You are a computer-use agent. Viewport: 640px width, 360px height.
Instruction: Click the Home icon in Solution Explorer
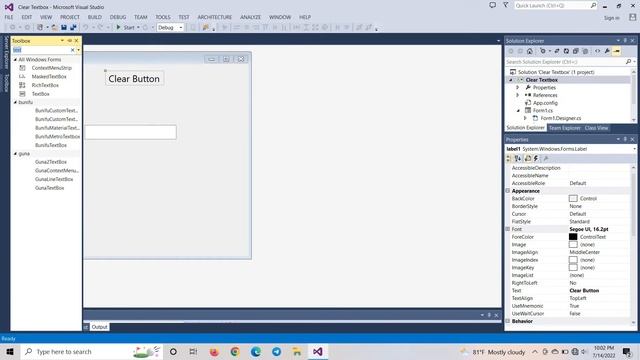530,51
